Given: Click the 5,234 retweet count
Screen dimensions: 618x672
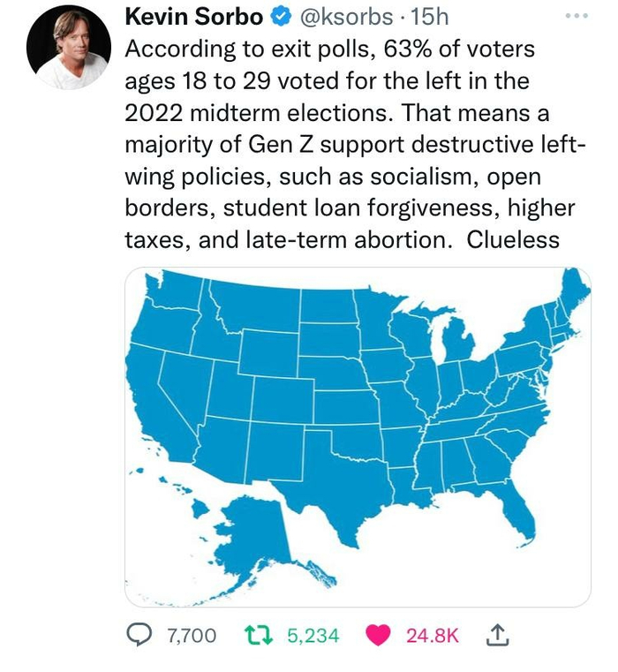Looking at the screenshot, I should coord(313,635).
